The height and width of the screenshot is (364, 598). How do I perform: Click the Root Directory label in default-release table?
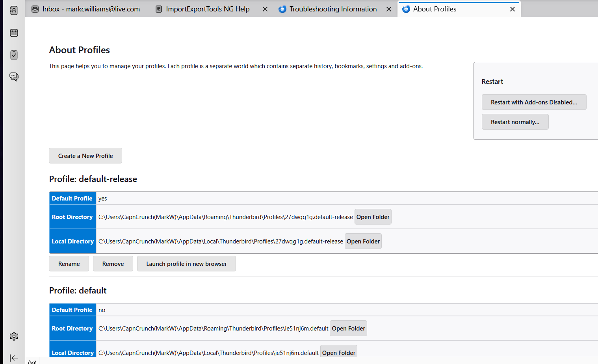coord(72,217)
